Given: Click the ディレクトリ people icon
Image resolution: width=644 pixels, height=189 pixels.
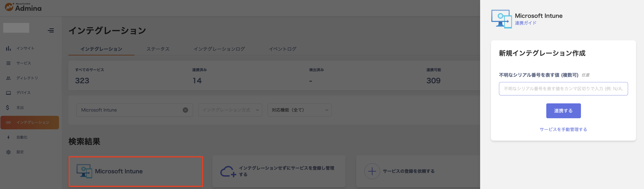Looking at the screenshot, I should click(x=8, y=78).
